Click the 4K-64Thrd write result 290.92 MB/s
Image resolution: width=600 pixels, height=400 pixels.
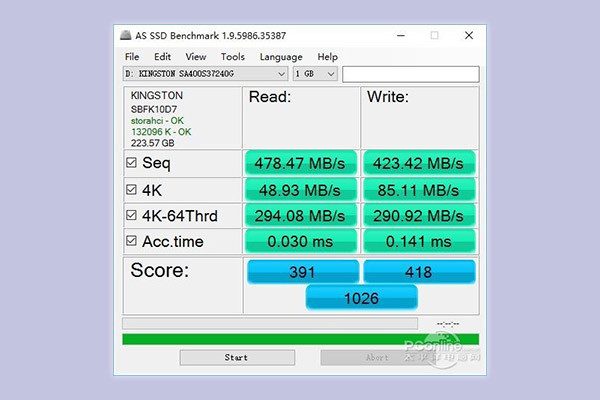coord(419,216)
